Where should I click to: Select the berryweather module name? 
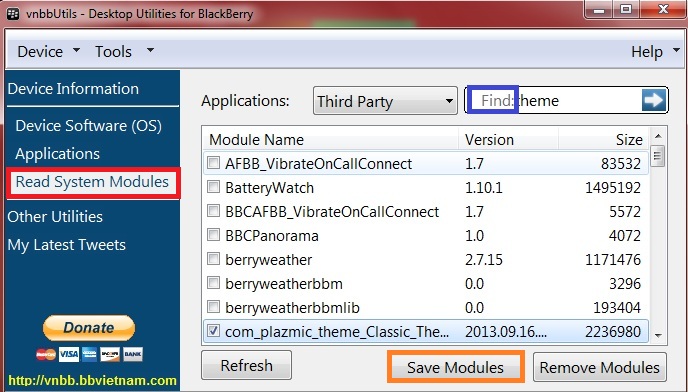coord(269,259)
